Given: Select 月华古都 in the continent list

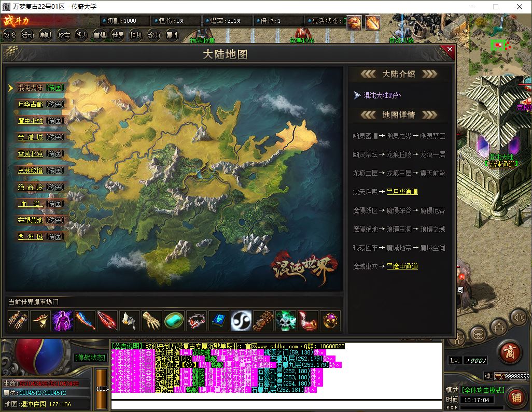Looking at the screenshot, I should click(31, 104).
